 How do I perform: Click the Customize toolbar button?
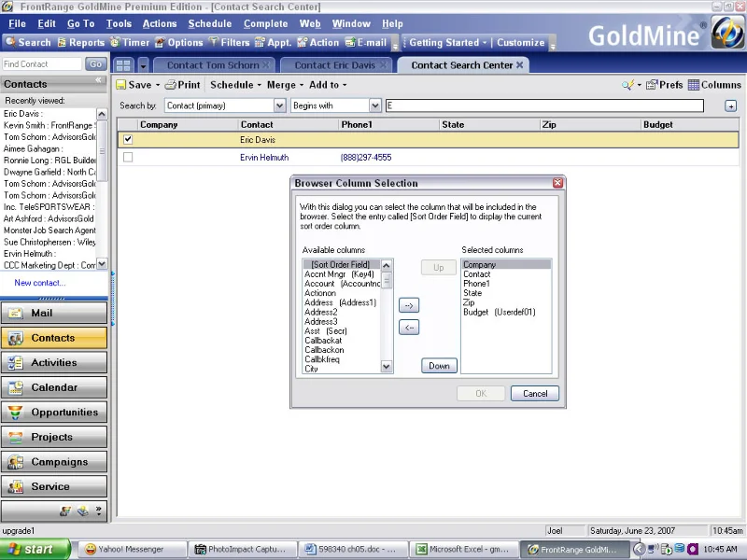pos(520,42)
